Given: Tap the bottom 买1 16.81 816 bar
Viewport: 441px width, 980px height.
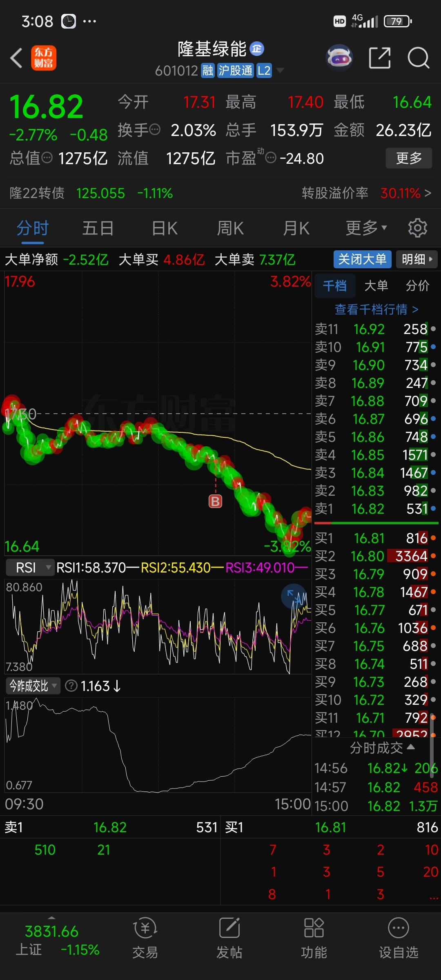Looking at the screenshot, I should (x=331, y=827).
